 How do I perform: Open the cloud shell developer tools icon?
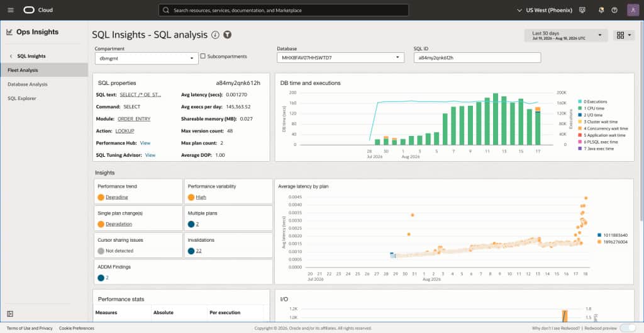(x=582, y=10)
